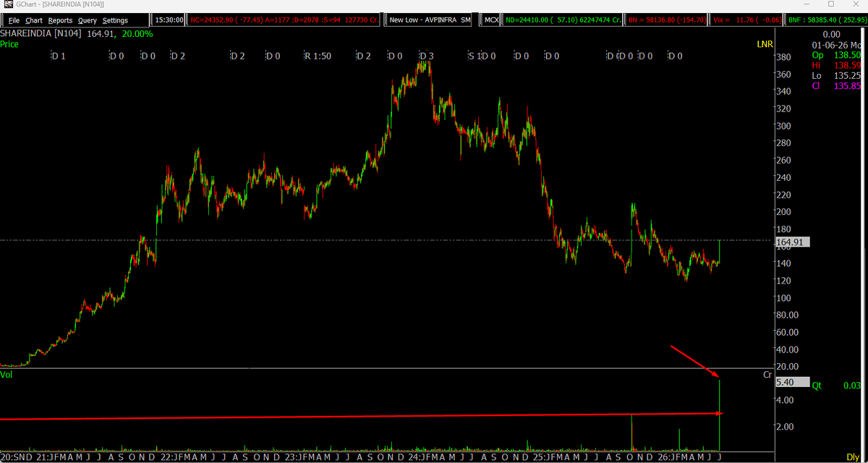Click the Qt quantity label
Image resolution: width=868 pixels, height=463 pixels.
click(x=817, y=386)
